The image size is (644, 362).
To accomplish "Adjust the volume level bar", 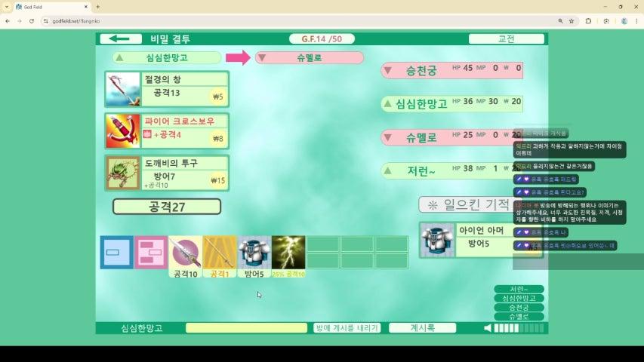I will 519,328.
